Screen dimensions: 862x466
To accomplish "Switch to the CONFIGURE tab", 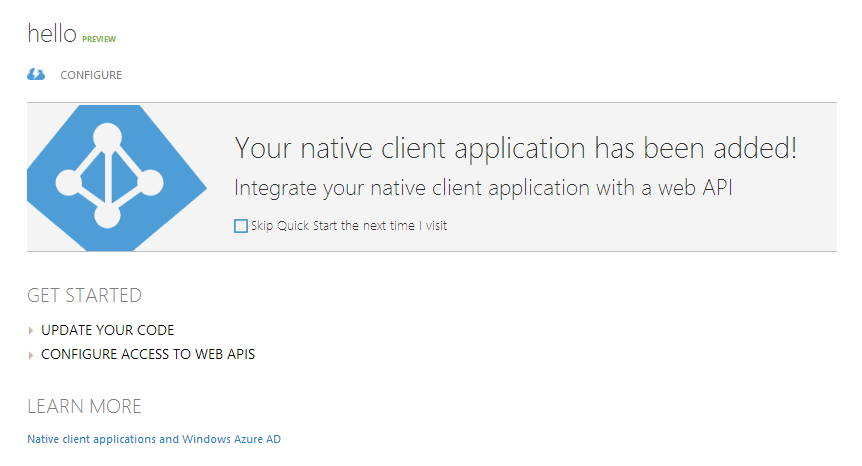I will 91,75.
